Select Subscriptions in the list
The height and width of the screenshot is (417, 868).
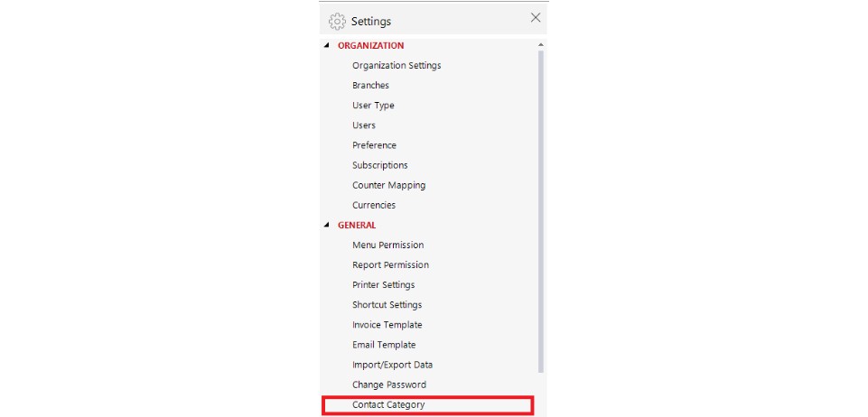tap(379, 165)
